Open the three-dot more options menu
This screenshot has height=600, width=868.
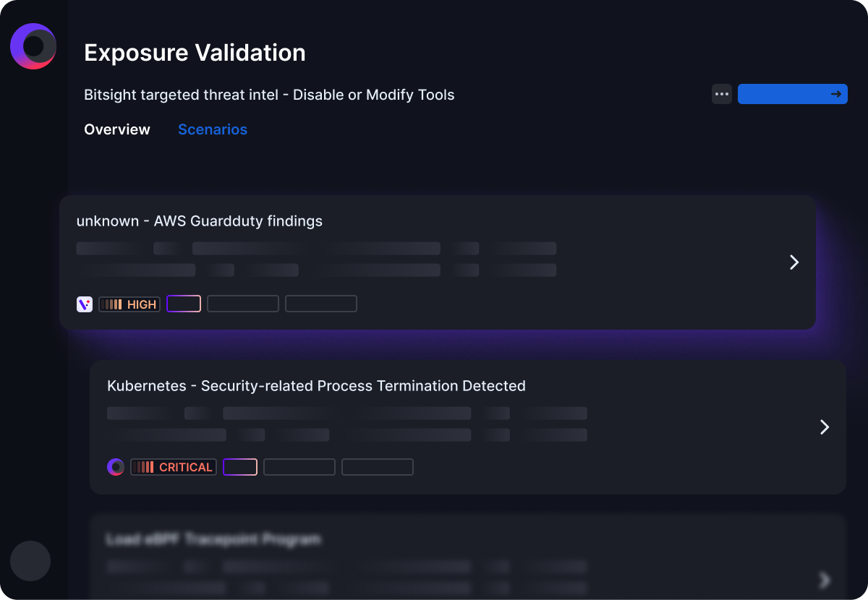(722, 94)
